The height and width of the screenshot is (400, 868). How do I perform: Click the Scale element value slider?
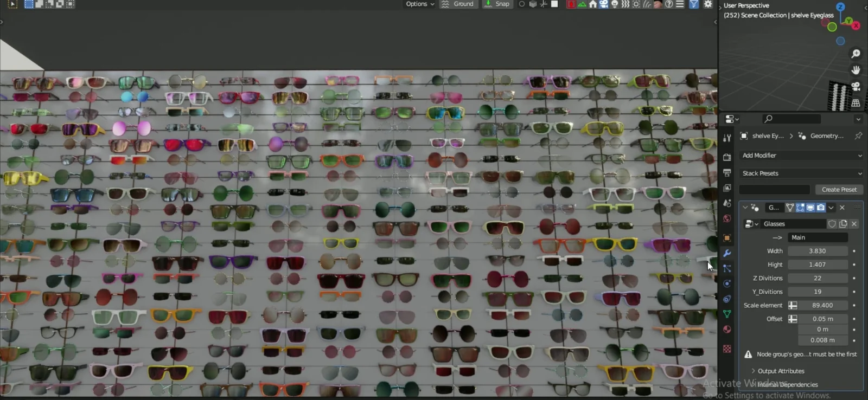[x=822, y=306]
